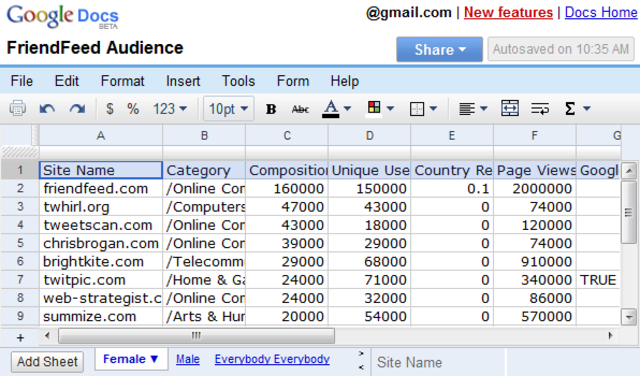Click the Share button
Screen dimensions: 640x376
tap(440, 49)
